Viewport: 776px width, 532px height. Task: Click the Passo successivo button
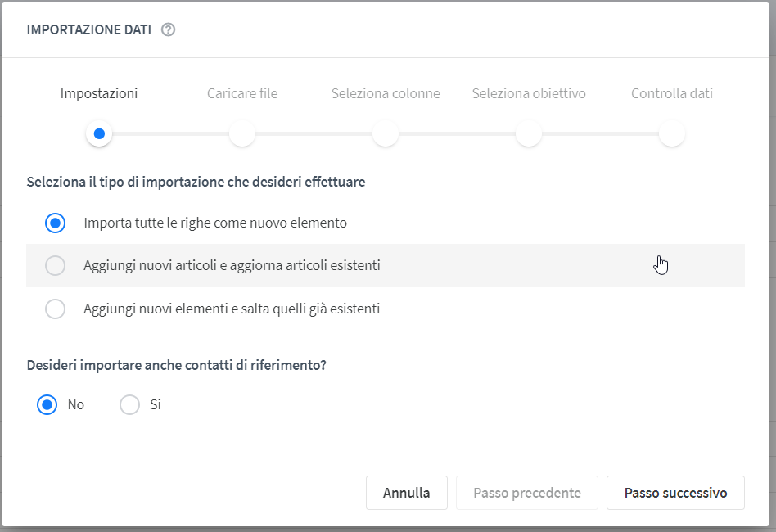click(675, 493)
